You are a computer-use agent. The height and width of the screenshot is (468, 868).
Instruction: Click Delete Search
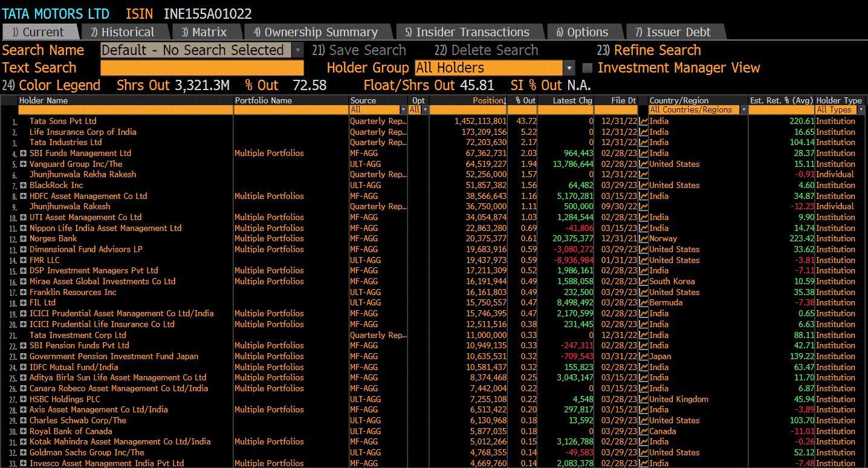[486, 50]
